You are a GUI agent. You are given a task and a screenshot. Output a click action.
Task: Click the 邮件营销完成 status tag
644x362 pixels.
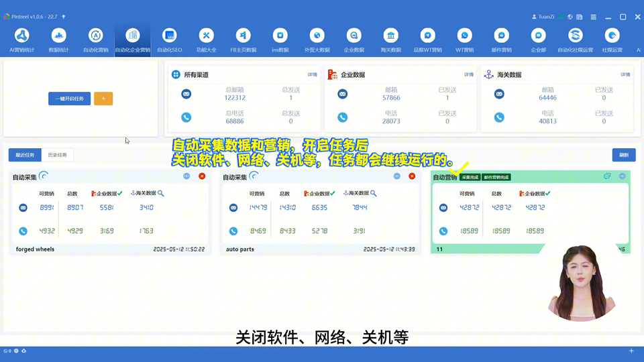[496, 177]
